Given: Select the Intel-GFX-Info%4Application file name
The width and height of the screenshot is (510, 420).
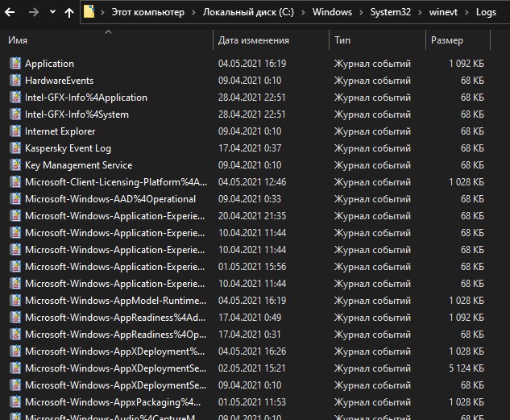Looking at the screenshot, I should click(x=85, y=97).
